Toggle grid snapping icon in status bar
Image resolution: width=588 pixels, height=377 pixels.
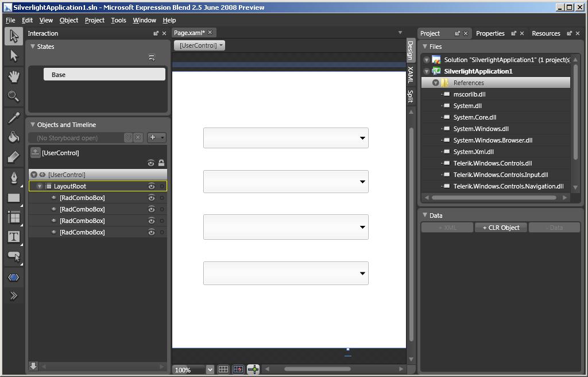238,370
